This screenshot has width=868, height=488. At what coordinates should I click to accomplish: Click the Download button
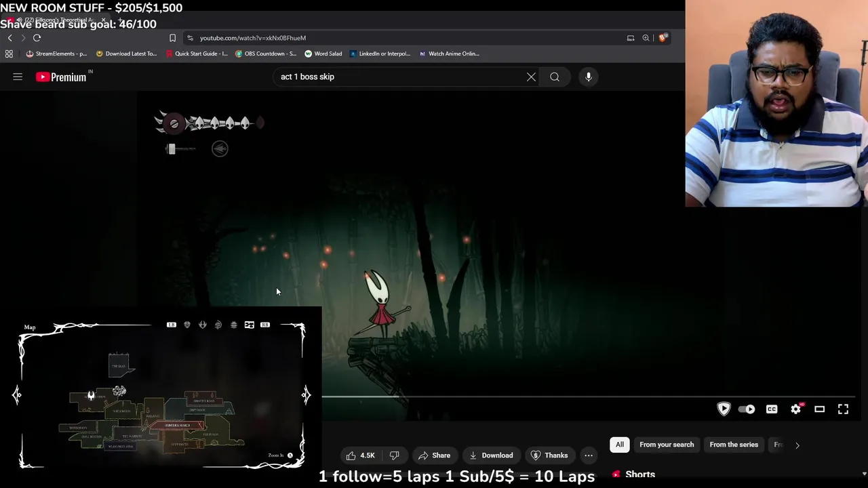pos(491,455)
